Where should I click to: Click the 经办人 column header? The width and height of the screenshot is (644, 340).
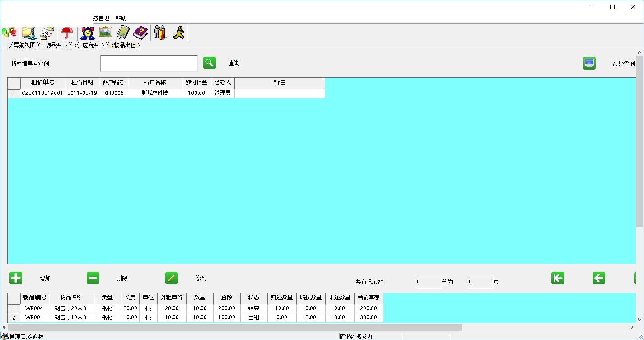point(223,82)
